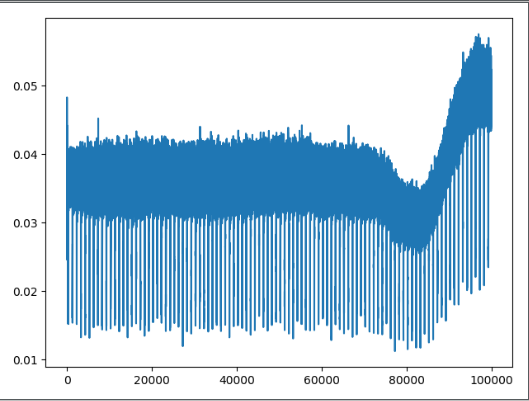Click the highest peak of the curve near 97000
The height and width of the screenshot is (401, 529).
pos(478,35)
